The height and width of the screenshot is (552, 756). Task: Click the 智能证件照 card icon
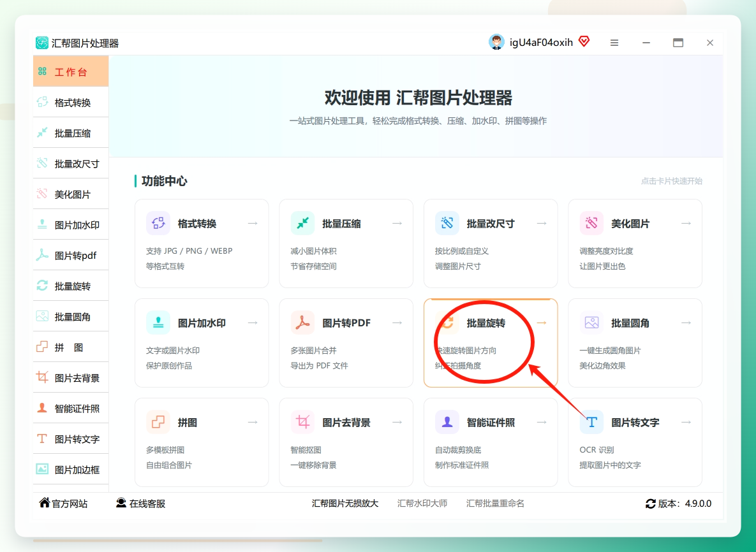447,423
